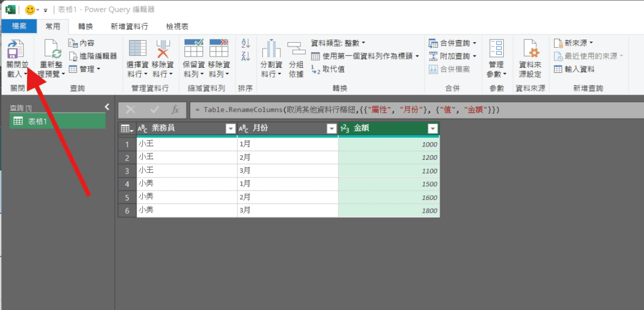
Task: Open the 月份 column filter dropdown
Action: click(331, 128)
